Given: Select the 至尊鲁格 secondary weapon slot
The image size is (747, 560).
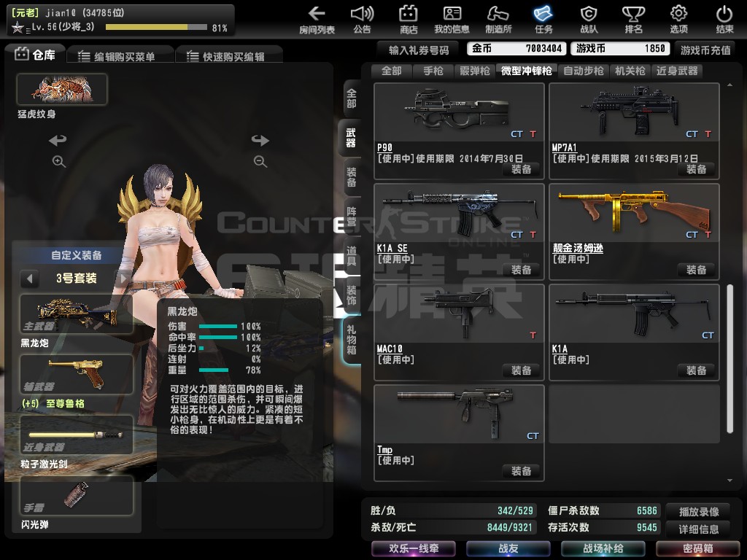Looking at the screenshot, I should [x=76, y=374].
